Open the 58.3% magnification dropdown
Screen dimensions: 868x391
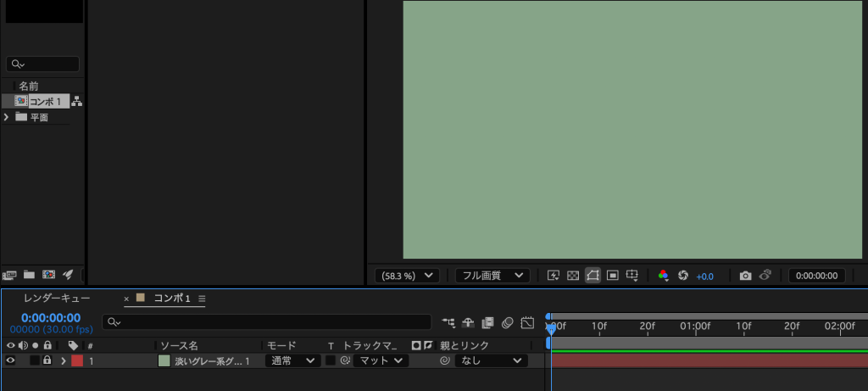pos(407,276)
